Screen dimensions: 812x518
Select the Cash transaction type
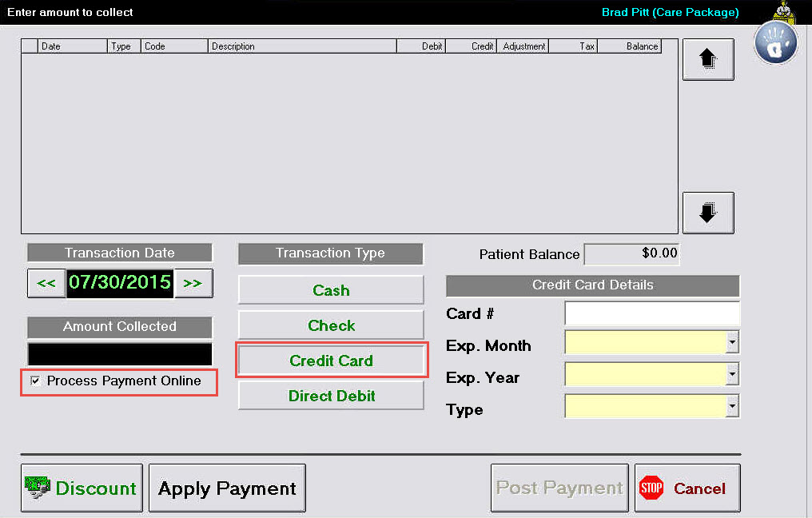[330, 289]
